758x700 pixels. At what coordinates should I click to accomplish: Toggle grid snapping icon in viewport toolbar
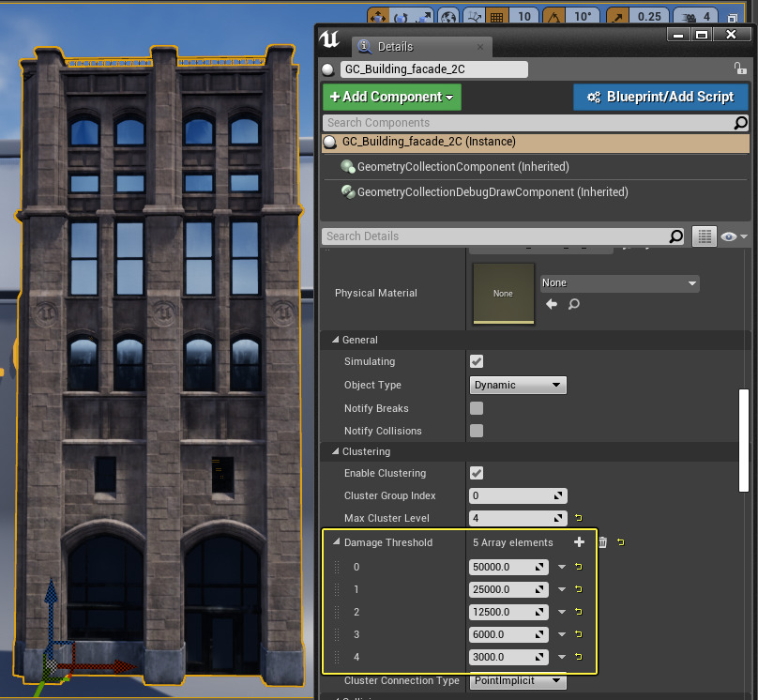pos(497,16)
